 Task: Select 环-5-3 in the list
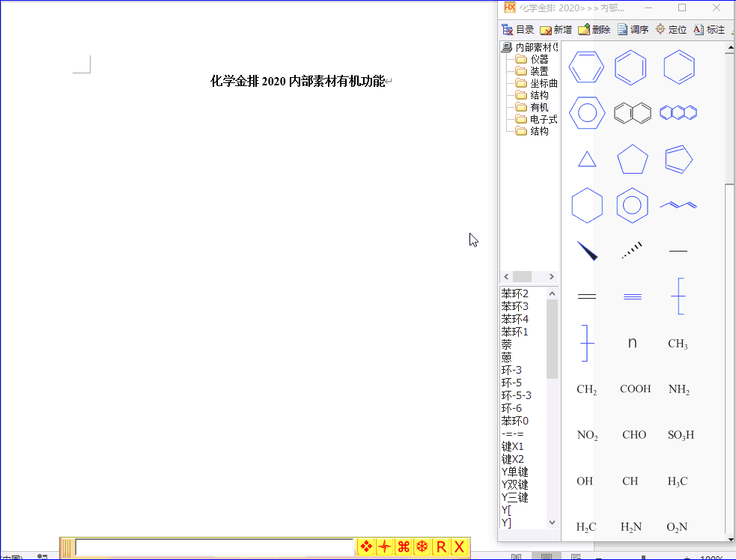tap(517, 395)
